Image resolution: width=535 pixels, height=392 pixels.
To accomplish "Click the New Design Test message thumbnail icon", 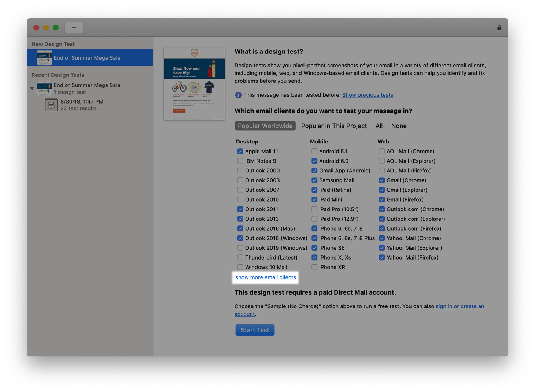I will (45, 58).
